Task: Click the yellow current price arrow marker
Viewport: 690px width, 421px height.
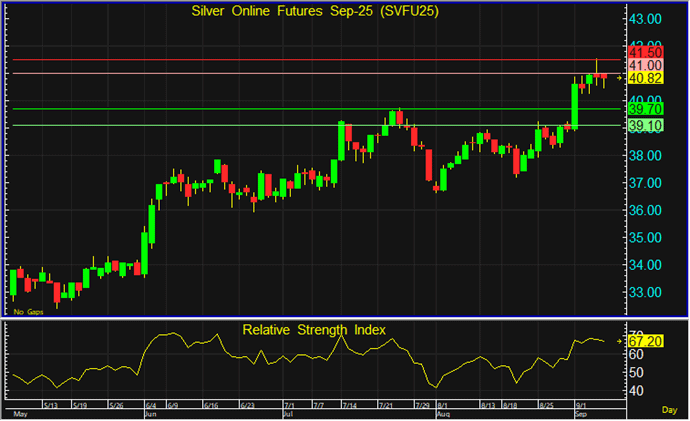Action: pos(620,77)
